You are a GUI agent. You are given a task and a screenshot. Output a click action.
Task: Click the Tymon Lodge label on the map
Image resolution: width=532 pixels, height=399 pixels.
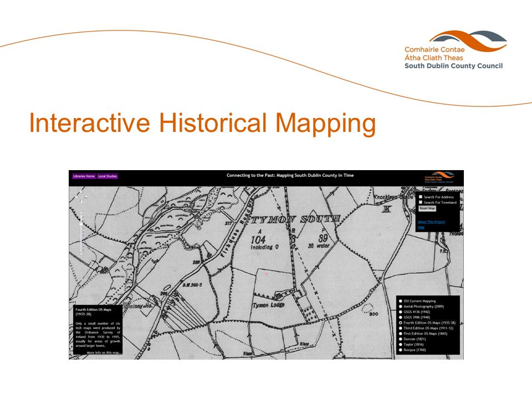pos(268,305)
